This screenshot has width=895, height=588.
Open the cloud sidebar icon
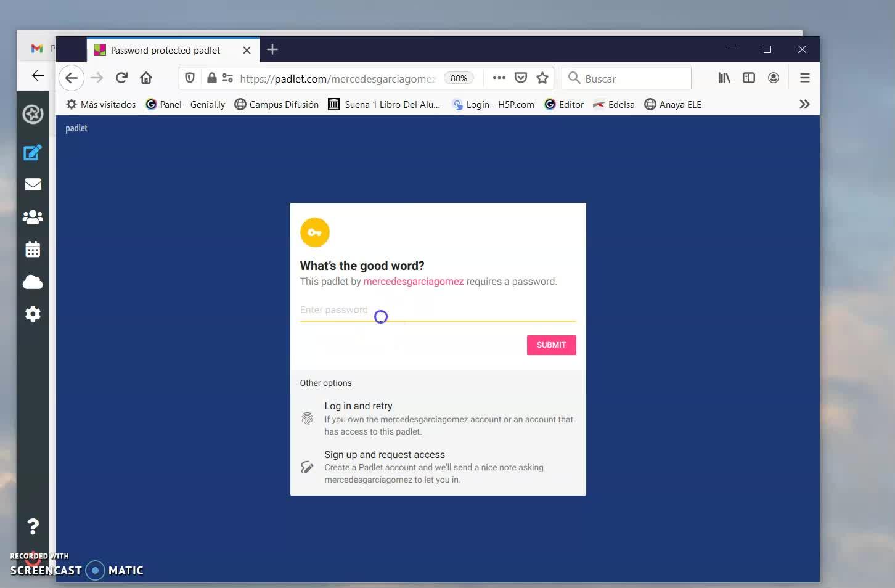(33, 282)
